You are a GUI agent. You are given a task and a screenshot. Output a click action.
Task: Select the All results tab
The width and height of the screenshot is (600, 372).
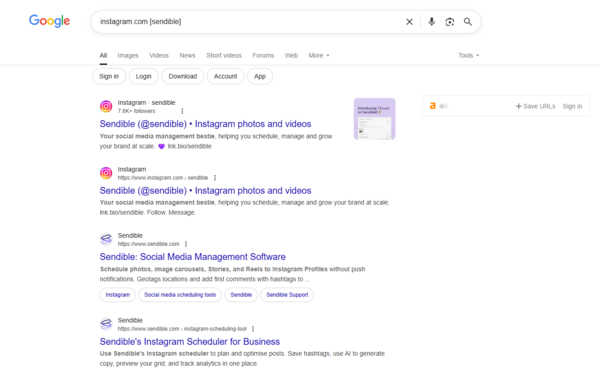pos(103,55)
